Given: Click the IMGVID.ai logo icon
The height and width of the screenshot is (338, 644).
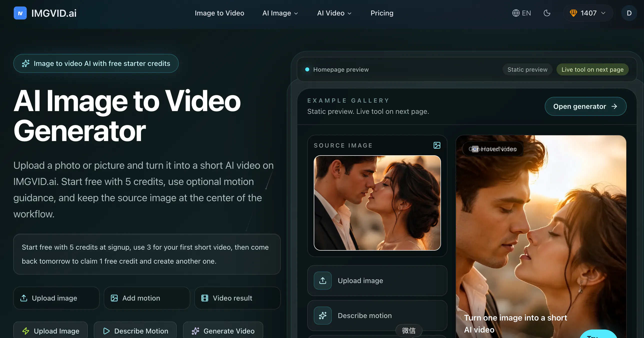Looking at the screenshot, I should (20, 13).
